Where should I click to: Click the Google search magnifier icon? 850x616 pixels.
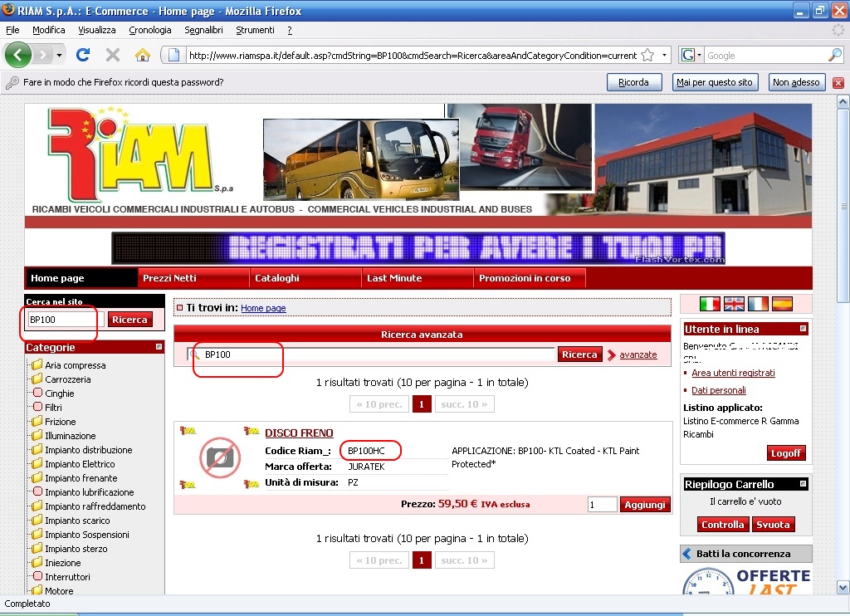coord(835,55)
